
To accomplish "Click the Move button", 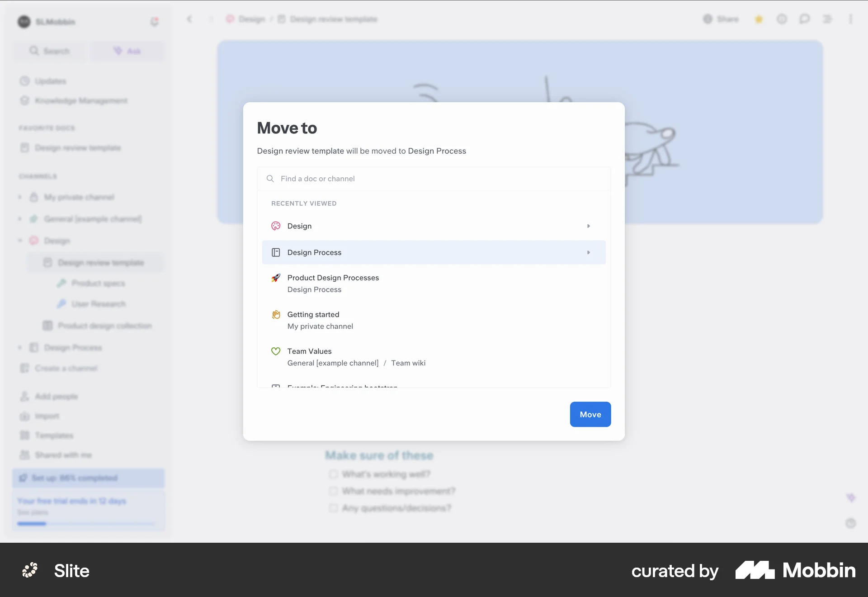I will point(590,414).
